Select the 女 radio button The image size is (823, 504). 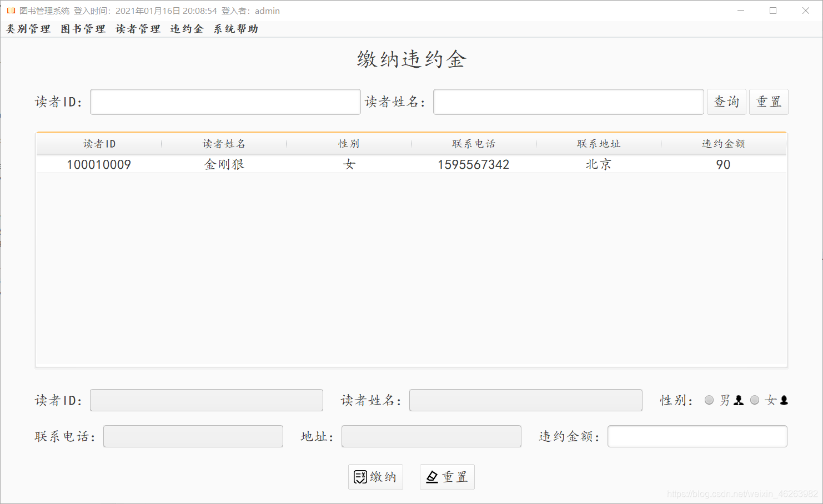coord(755,400)
